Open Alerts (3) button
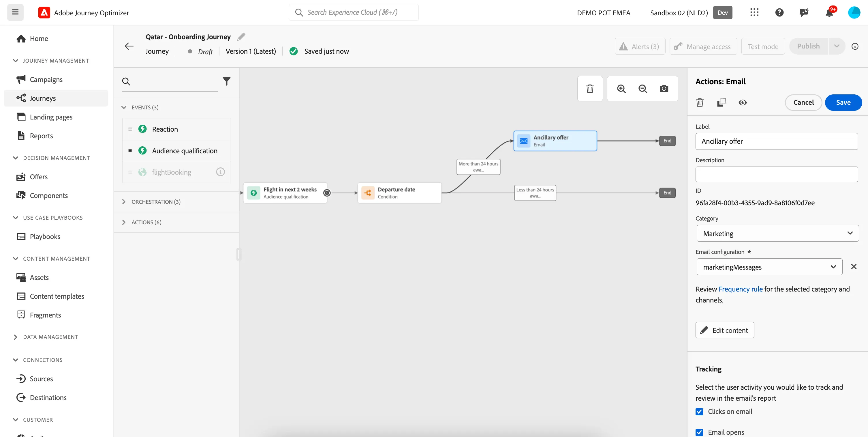The width and height of the screenshot is (868, 437). point(640,46)
